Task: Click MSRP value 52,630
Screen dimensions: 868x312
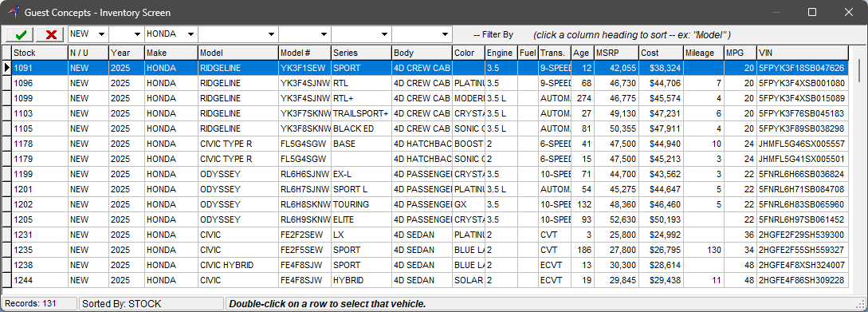Action: click(x=616, y=219)
